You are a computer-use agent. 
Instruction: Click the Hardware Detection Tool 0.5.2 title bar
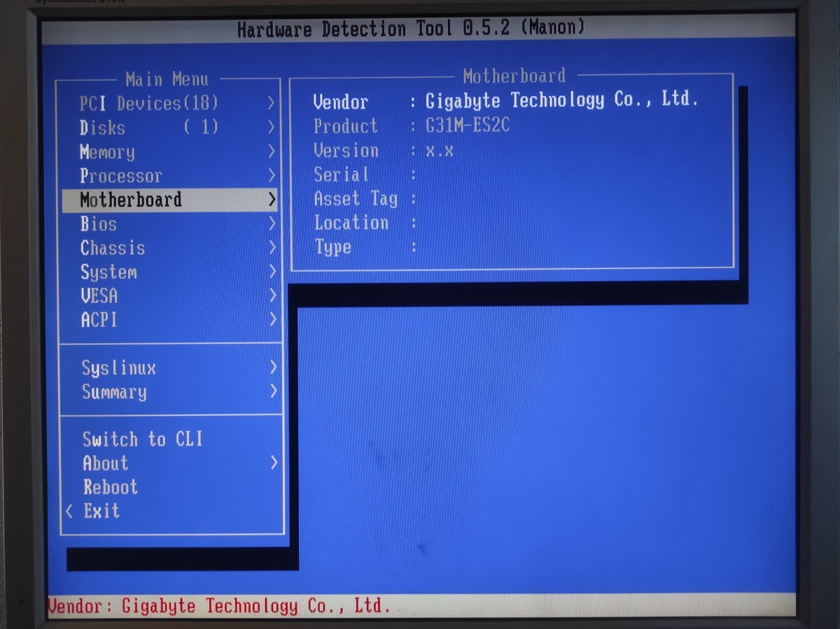pyautogui.click(x=410, y=29)
